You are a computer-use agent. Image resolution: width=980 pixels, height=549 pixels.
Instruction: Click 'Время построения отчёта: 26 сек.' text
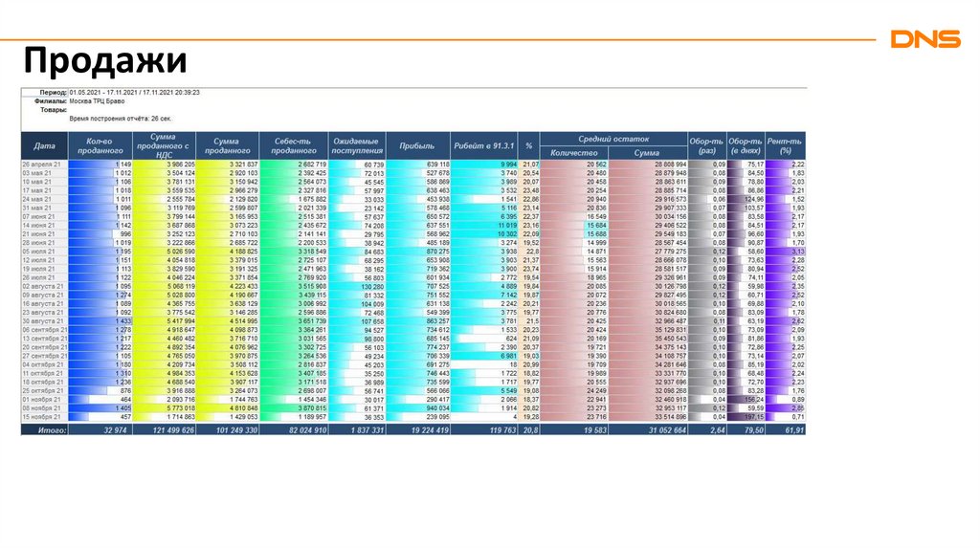coord(121,119)
